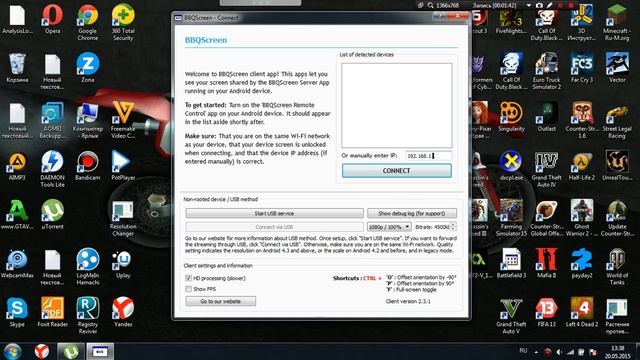The height and width of the screenshot is (360, 640).
Task: Click the RU language indicator in tray
Action: [523, 351]
